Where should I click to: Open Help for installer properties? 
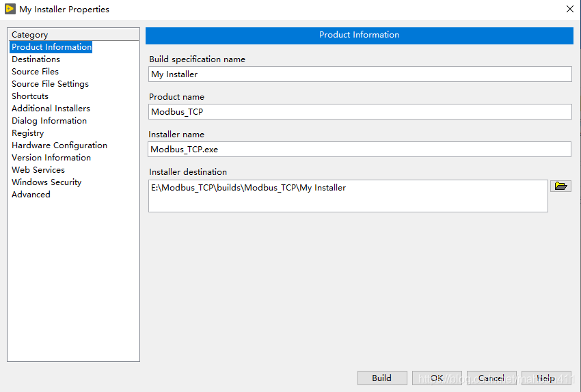point(546,378)
